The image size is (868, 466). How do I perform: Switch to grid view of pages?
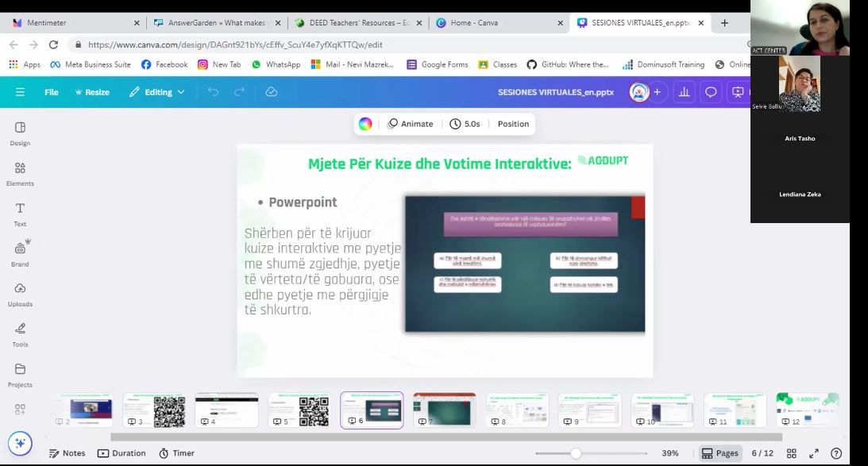[x=791, y=453]
